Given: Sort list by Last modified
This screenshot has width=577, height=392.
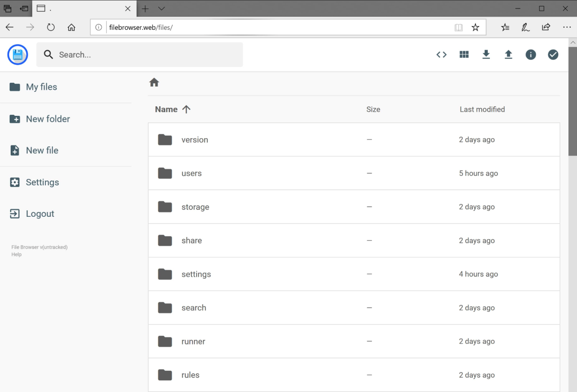Looking at the screenshot, I should tap(482, 109).
